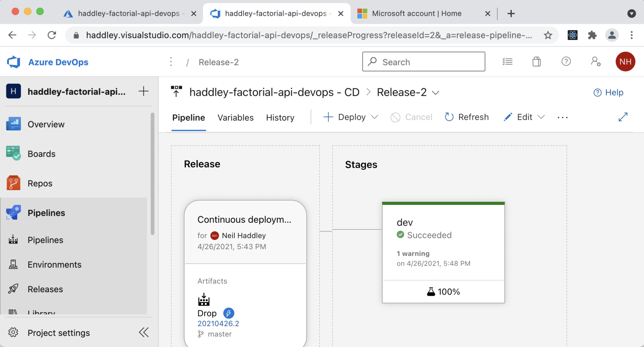Open the Marketplace shopping bag icon
Image resolution: width=644 pixels, height=347 pixels.
click(x=536, y=62)
